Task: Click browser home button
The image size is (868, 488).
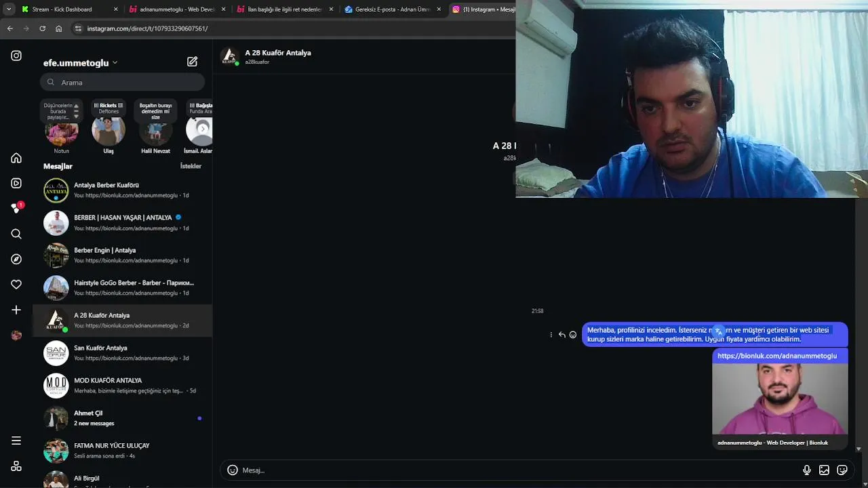Action: point(59,28)
